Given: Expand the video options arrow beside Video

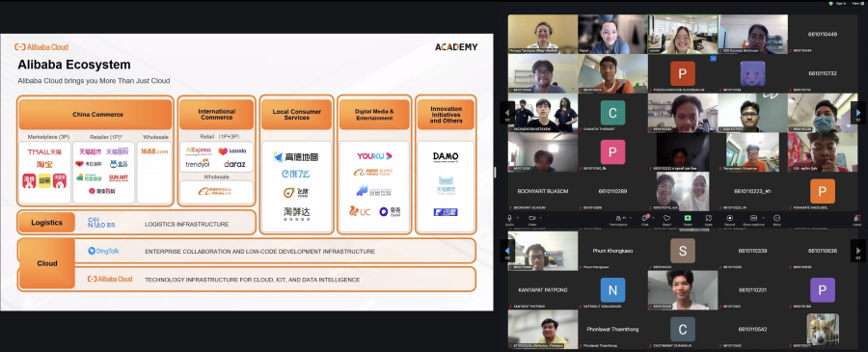Looking at the screenshot, I should 540,218.
